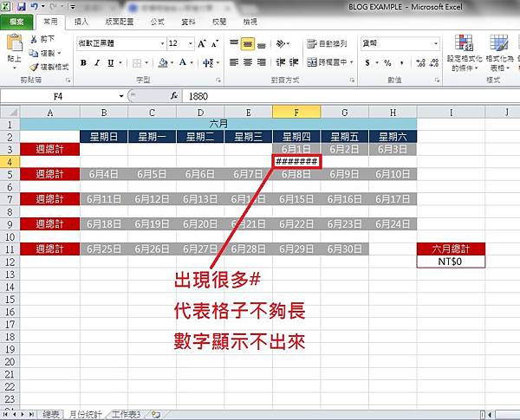Click increase indent icon

point(294,62)
